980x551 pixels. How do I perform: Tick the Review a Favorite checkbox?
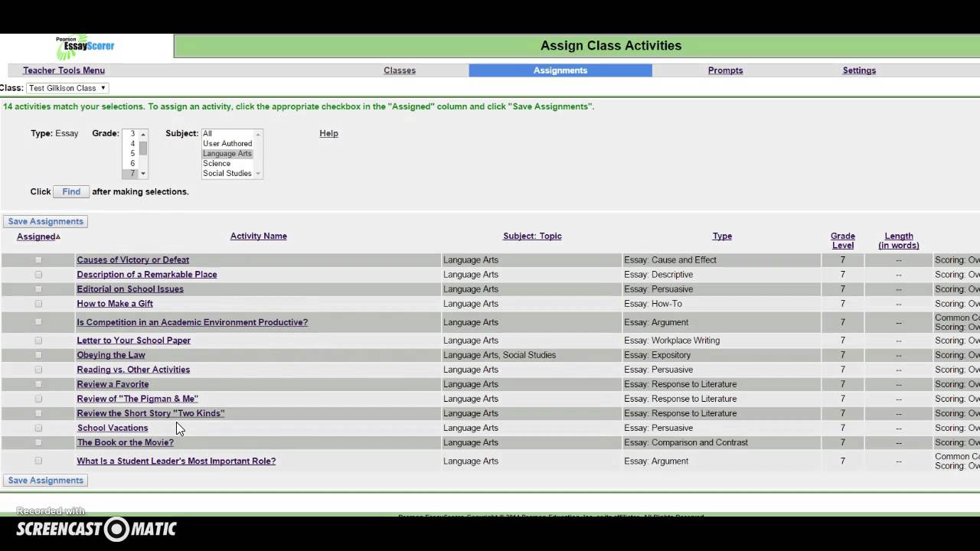tap(38, 384)
